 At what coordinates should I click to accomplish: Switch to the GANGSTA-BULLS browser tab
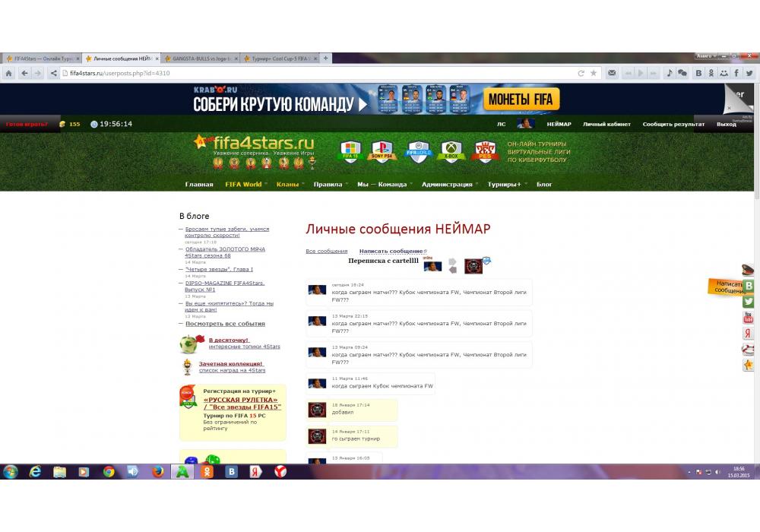(201, 58)
